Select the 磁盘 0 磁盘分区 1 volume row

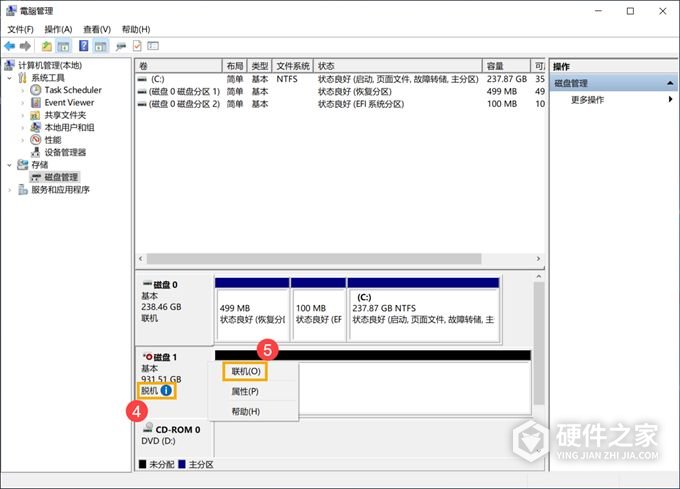click(x=340, y=91)
